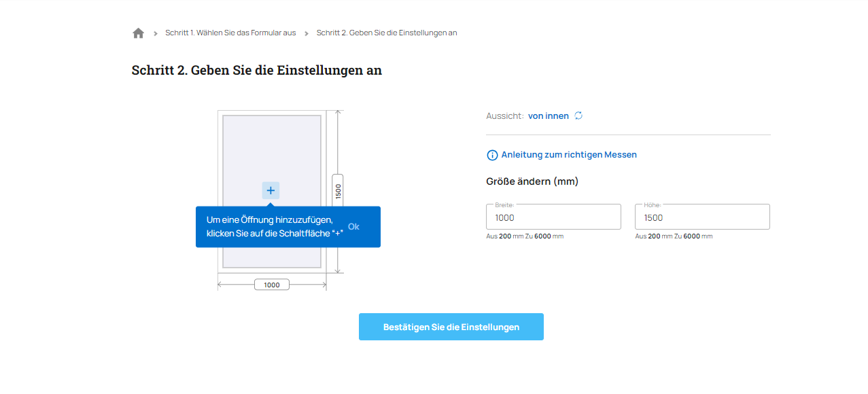Open the Schritt 2 breadcrumb item

[387, 33]
